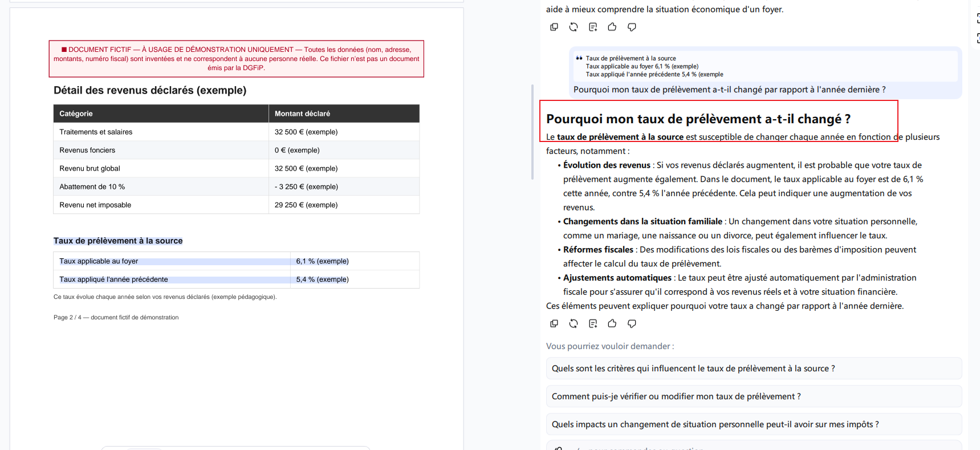The width and height of the screenshot is (980, 450).
Task: Copy the 'Pourquoi mon taux de prélèvement' answer
Action: tap(554, 323)
